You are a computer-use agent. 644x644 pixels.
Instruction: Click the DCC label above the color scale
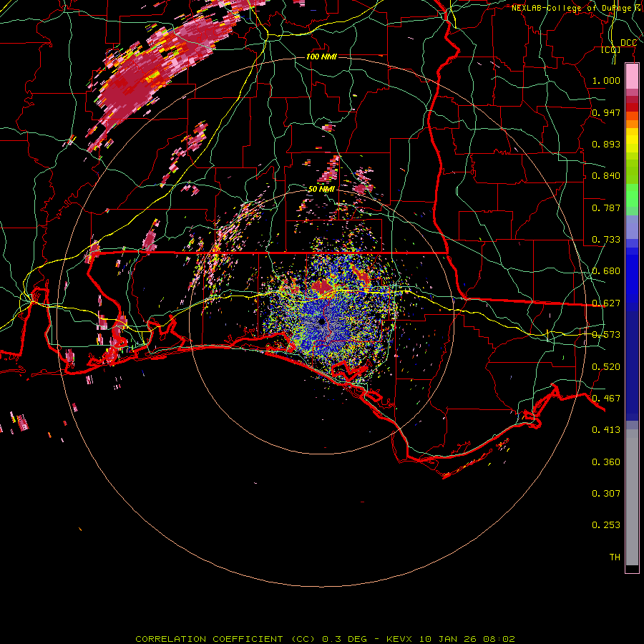(628, 43)
